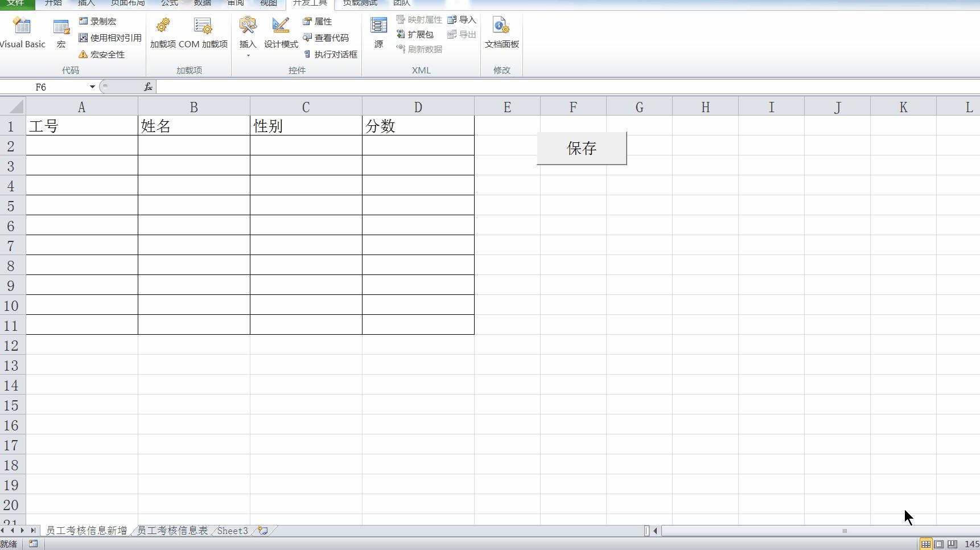Click the COM 加载项 add-ins icon
Screen dimensions: 980x550
tap(204, 32)
